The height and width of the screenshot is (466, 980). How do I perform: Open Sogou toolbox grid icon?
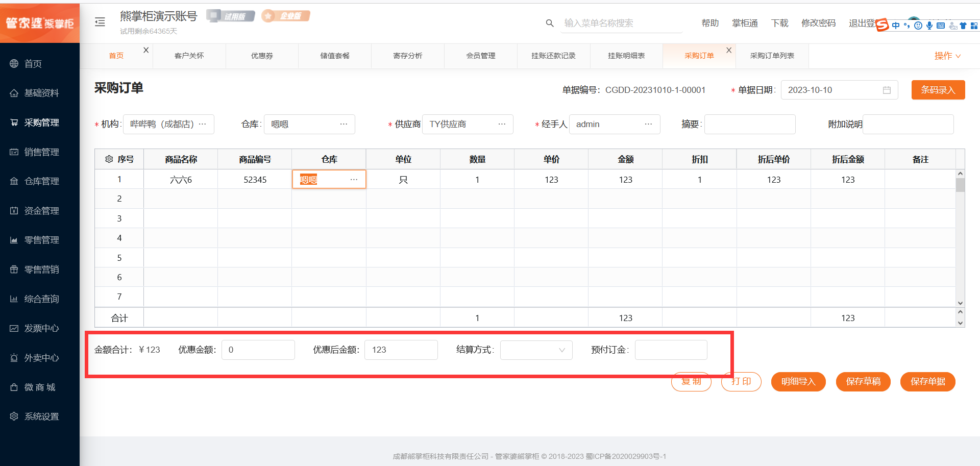974,26
